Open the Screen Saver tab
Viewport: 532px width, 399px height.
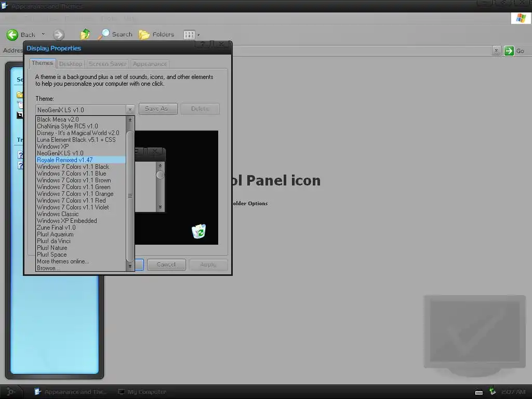(108, 64)
